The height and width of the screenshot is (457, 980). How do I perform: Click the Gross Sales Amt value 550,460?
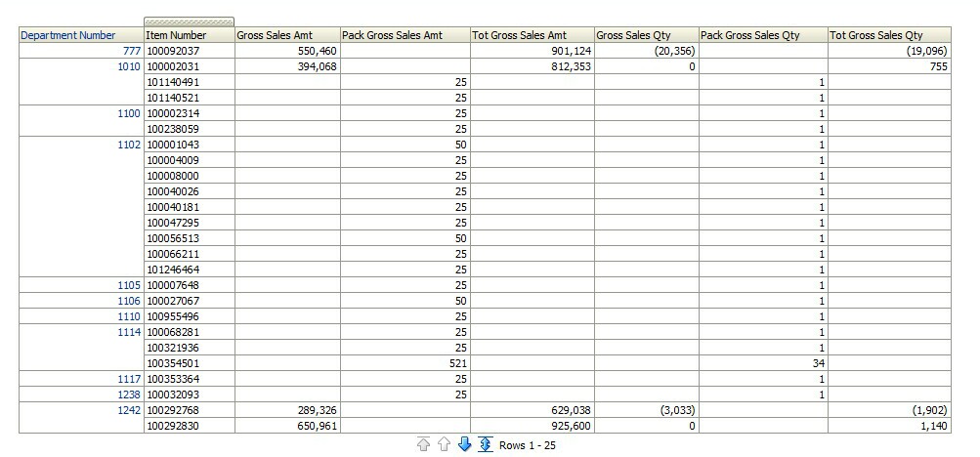tap(318, 51)
